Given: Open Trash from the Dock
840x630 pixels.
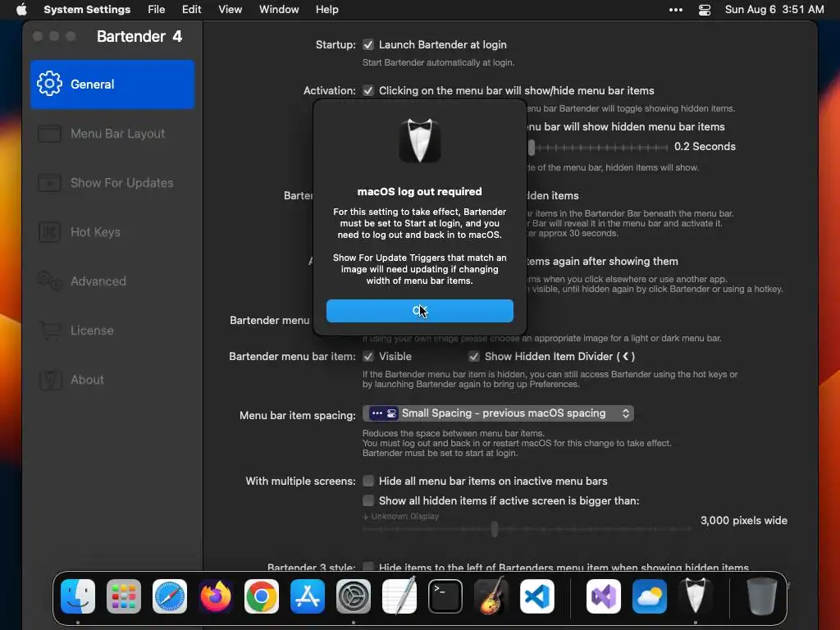Looking at the screenshot, I should (x=762, y=596).
